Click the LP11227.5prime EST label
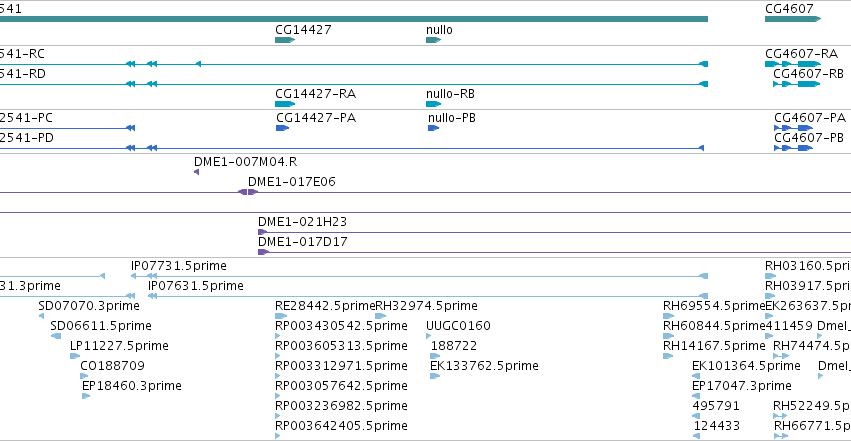 coord(119,346)
